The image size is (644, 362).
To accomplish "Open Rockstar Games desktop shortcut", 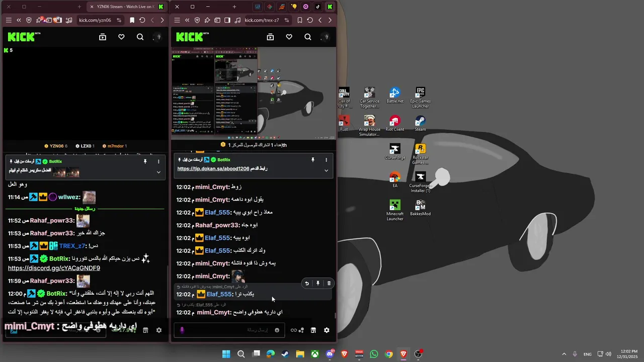I will [420, 154].
